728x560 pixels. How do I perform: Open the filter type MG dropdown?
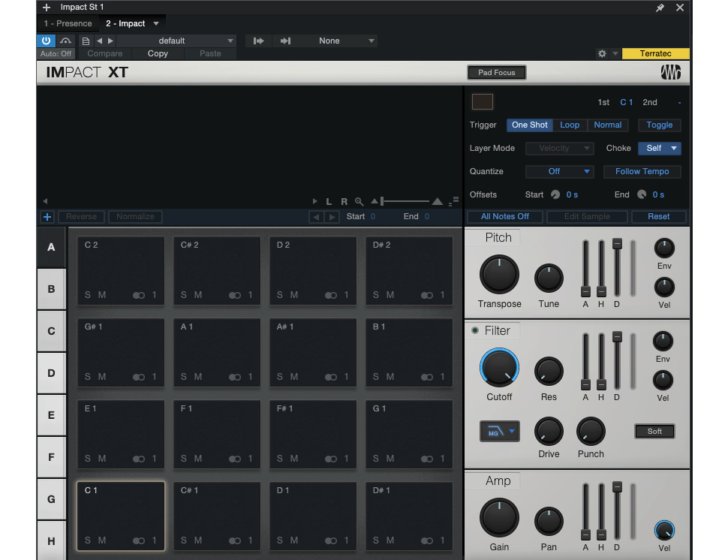(500, 432)
